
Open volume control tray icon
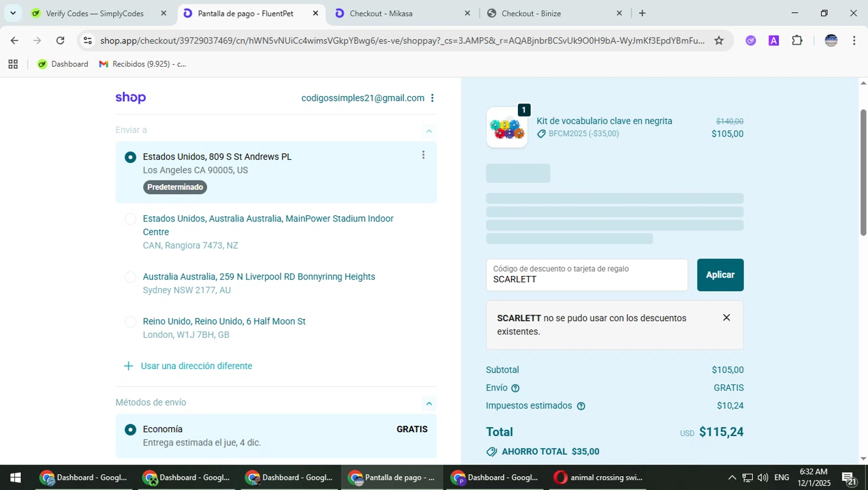point(763,477)
